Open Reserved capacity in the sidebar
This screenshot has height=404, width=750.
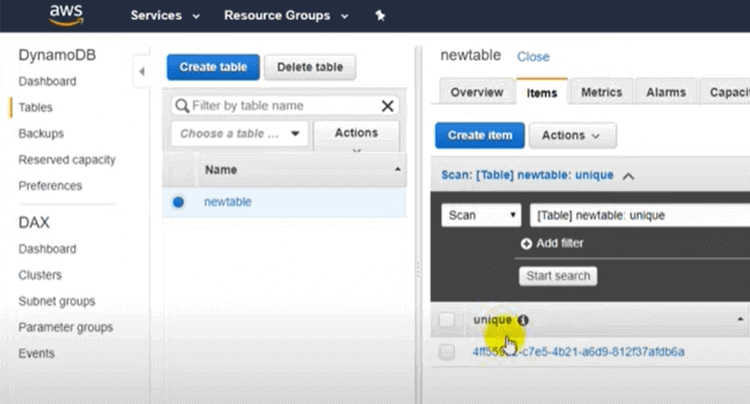pyautogui.click(x=67, y=160)
